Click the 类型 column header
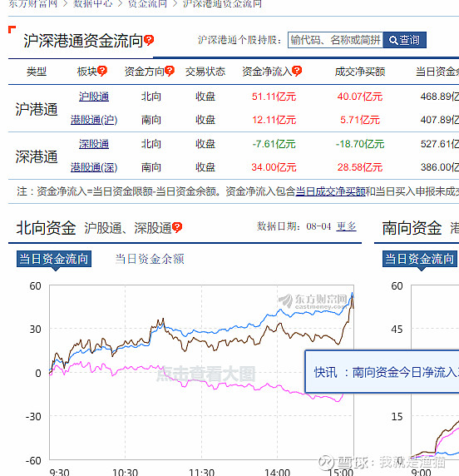This screenshot has height=476, width=459. pos(37,72)
